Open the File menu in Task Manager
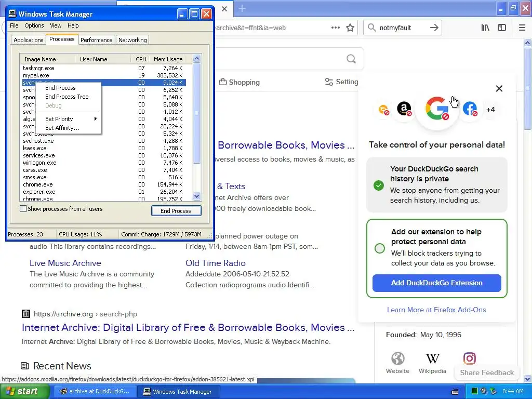Screen dimensions: 532x399 14,25
